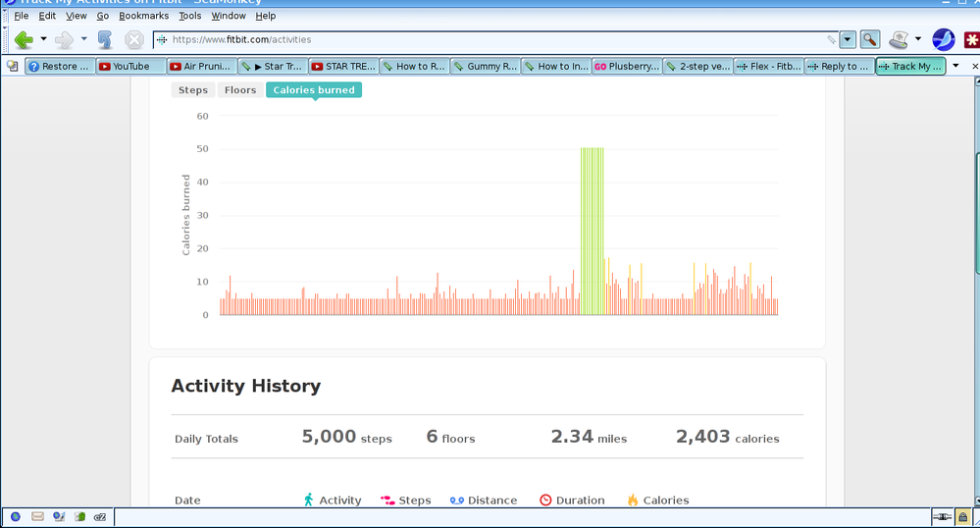980x528 pixels.
Task: Switch to the How to In... tab
Action: pyautogui.click(x=556, y=66)
